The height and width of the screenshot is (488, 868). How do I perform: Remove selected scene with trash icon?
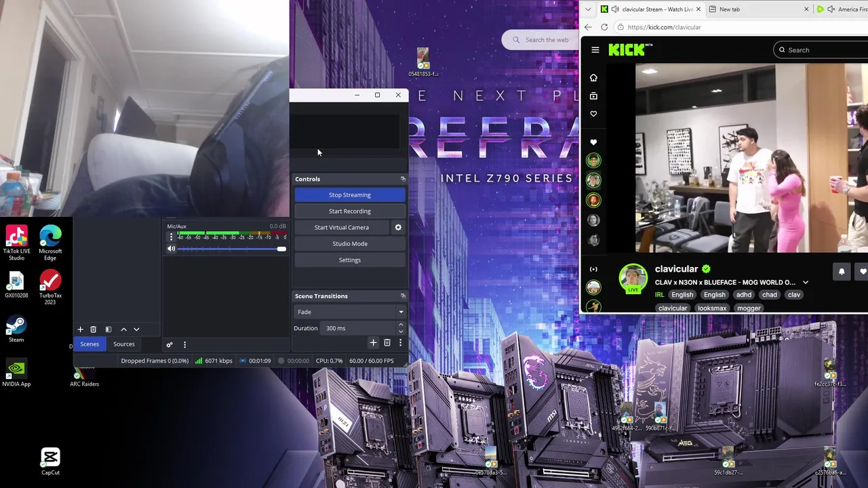coord(93,329)
